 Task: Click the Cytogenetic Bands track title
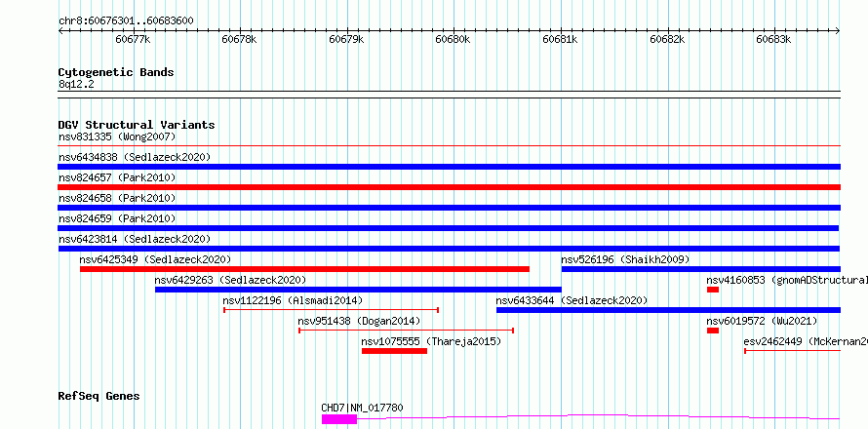(x=116, y=72)
